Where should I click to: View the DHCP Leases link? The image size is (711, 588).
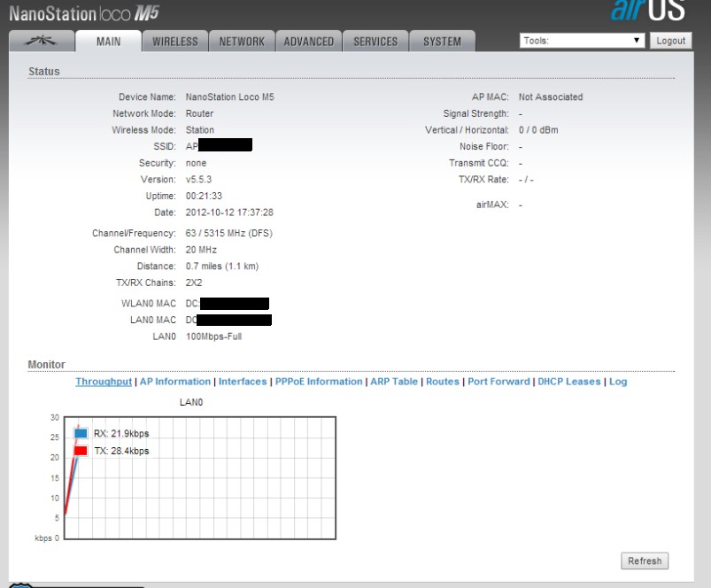569,382
